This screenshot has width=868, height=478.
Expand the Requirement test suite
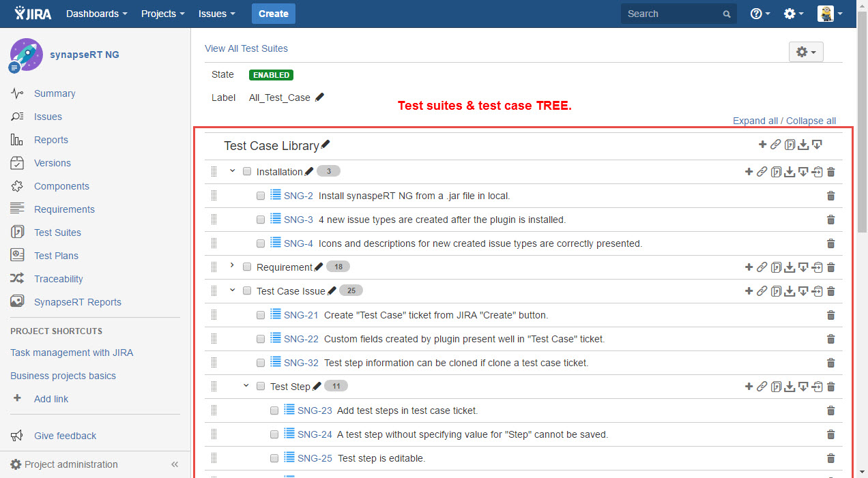232,265
